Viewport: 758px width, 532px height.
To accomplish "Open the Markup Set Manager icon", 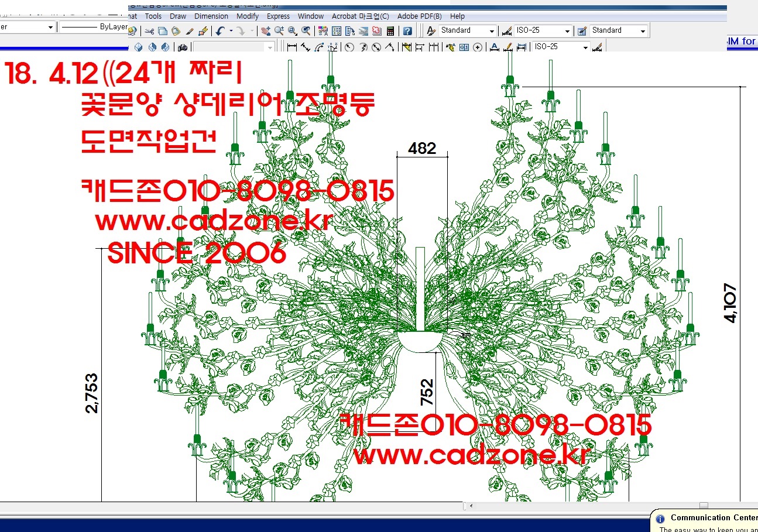I will click(x=376, y=31).
